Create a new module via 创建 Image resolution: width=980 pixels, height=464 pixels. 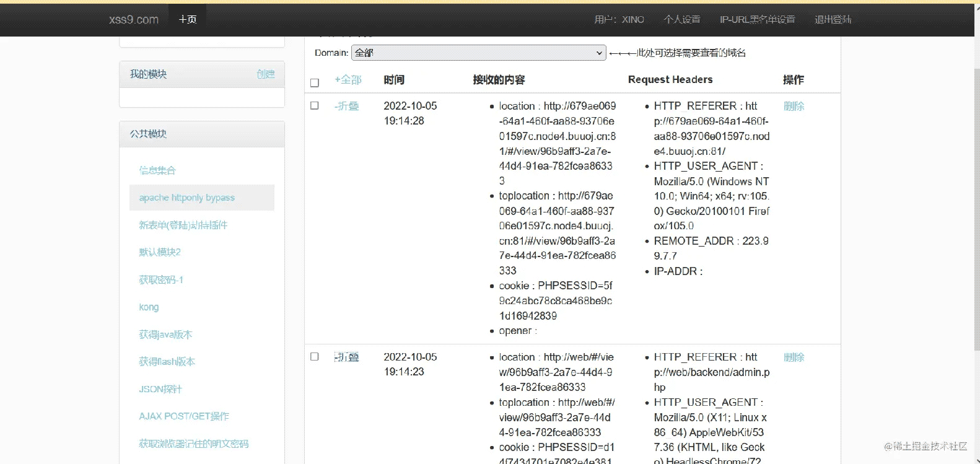[x=266, y=74]
